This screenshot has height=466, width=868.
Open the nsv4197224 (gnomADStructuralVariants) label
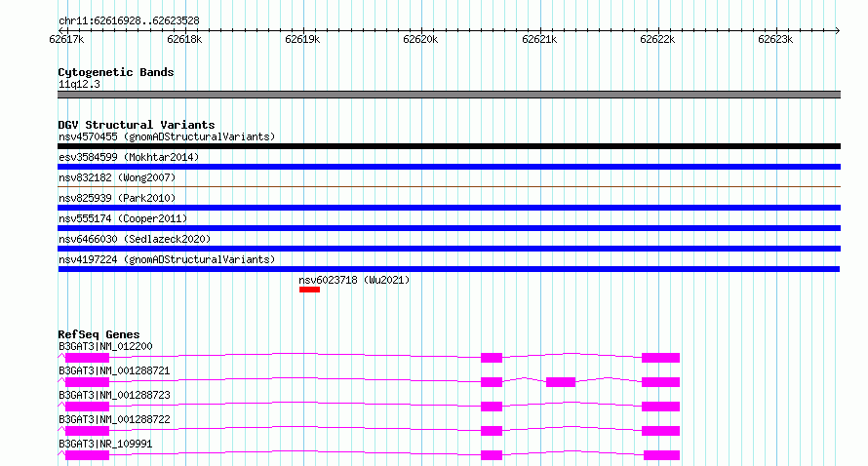click(167, 259)
